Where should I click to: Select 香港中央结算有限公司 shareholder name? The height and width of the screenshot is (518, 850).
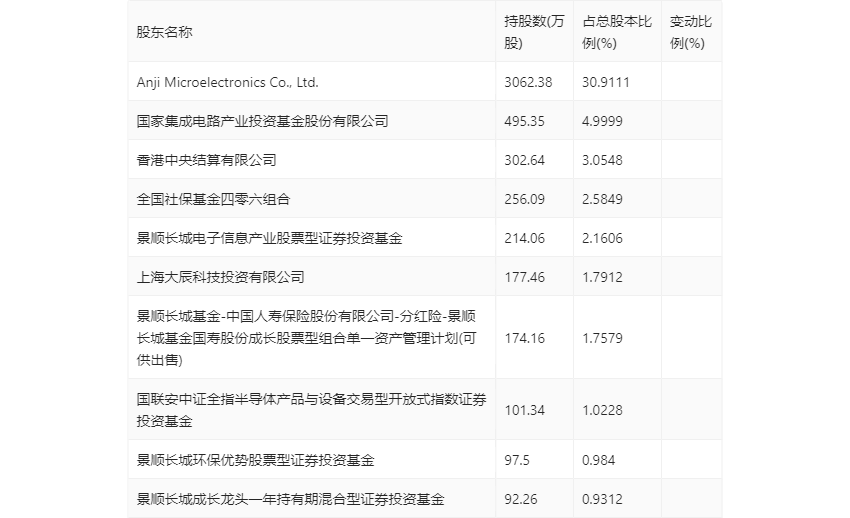click(x=207, y=160)
